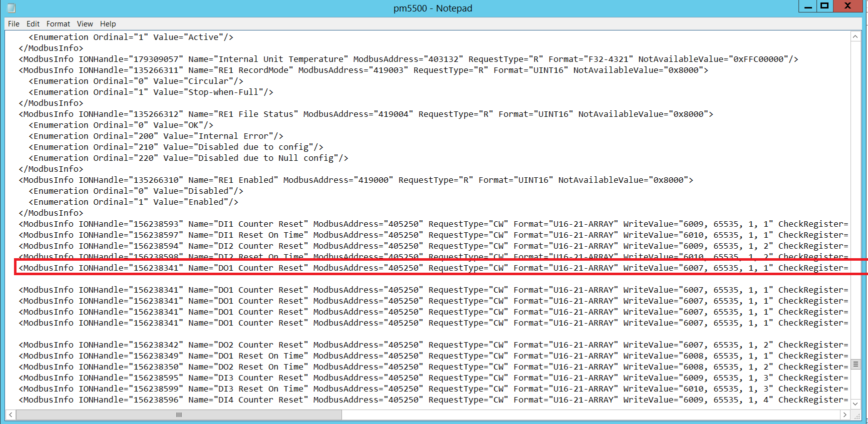Click on Value="Stop-when-Full" enumeration line
Viewport: 868px width, 424px height.
[151, 92]
